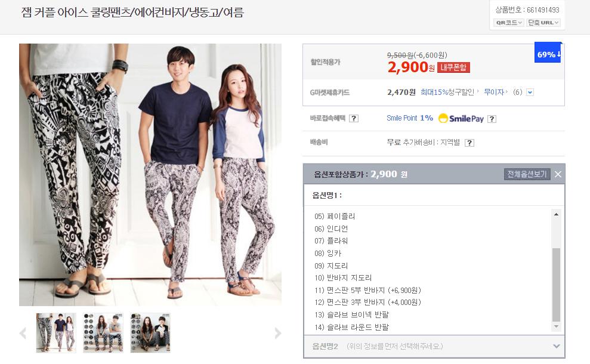This screenshot has height=364, width=590.
Task: Close the option panel with the X
Action: point(558,174)
